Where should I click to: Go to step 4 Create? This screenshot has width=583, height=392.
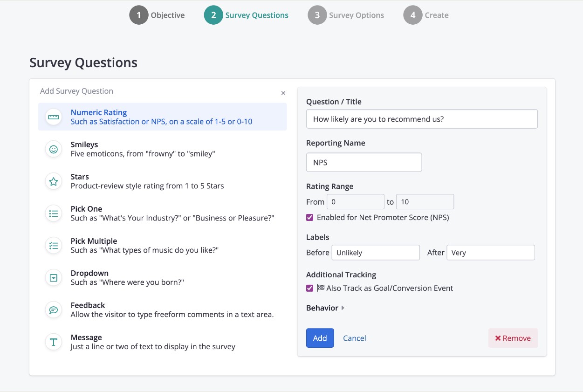point(426,15)
